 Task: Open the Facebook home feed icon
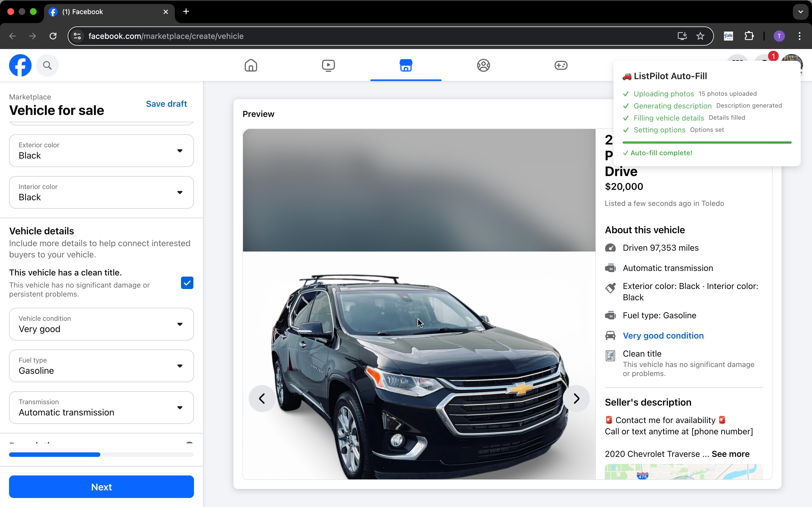pos(251,65)
